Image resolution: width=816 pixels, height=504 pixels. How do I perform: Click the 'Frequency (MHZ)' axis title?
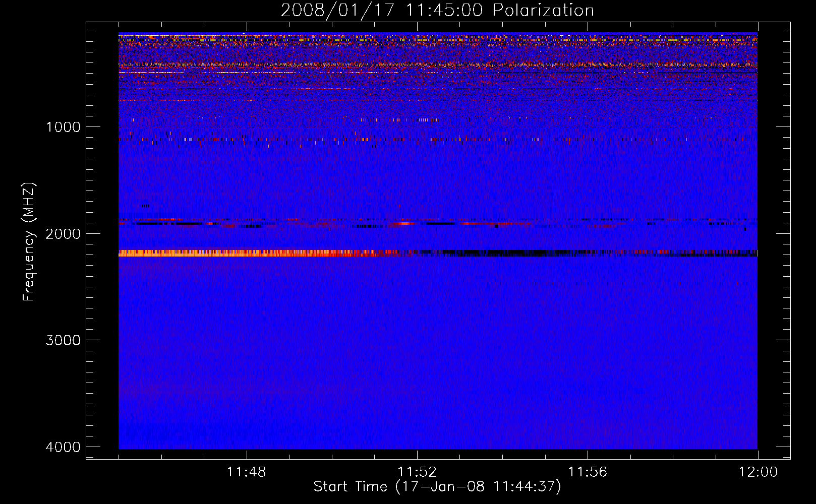(x=29, y=242)
